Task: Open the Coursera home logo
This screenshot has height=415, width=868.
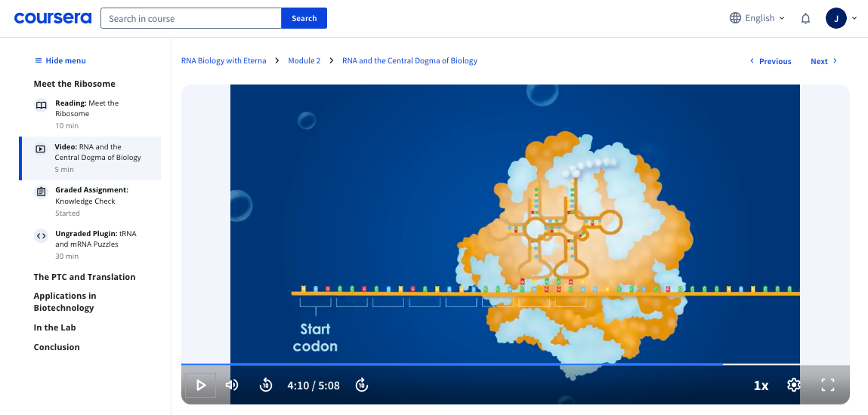Action: pyautogui.click(x=53, y=18)
